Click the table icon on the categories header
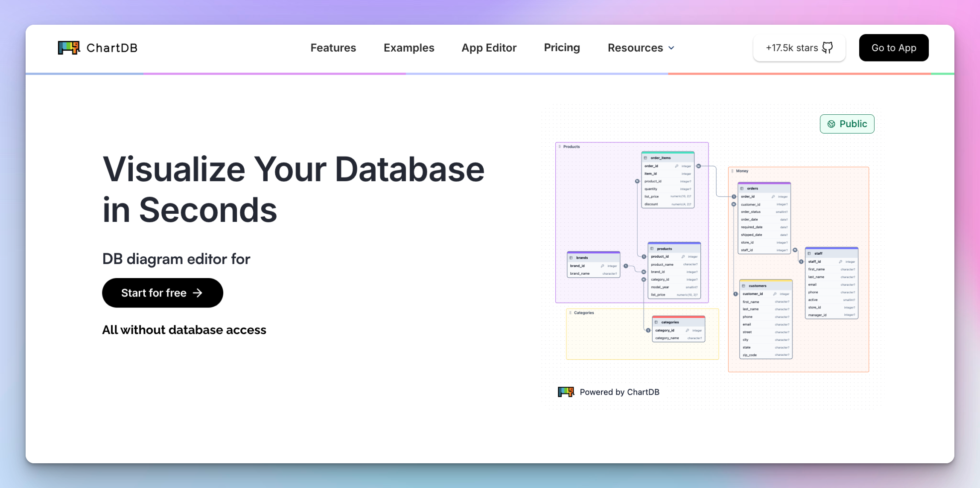The width and height of the screenshot is (980, 488). pyautogui.click(x=656, y=322)
